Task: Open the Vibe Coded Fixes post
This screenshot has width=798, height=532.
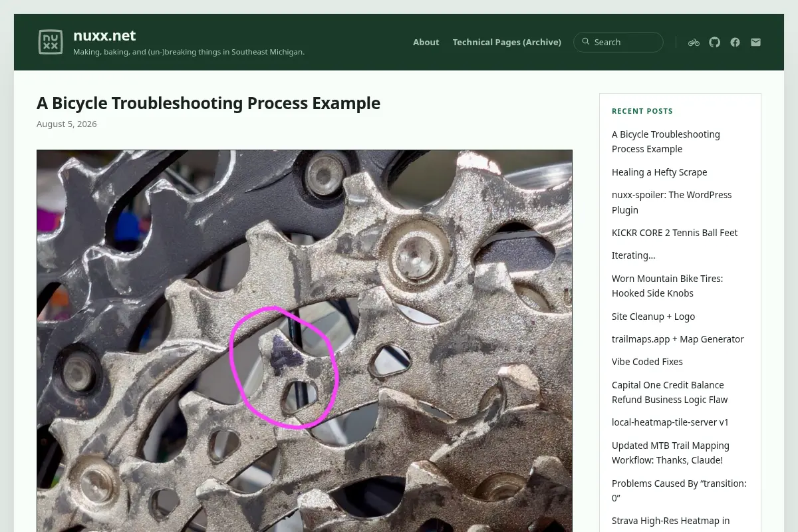Action: [x=647, y=362]
